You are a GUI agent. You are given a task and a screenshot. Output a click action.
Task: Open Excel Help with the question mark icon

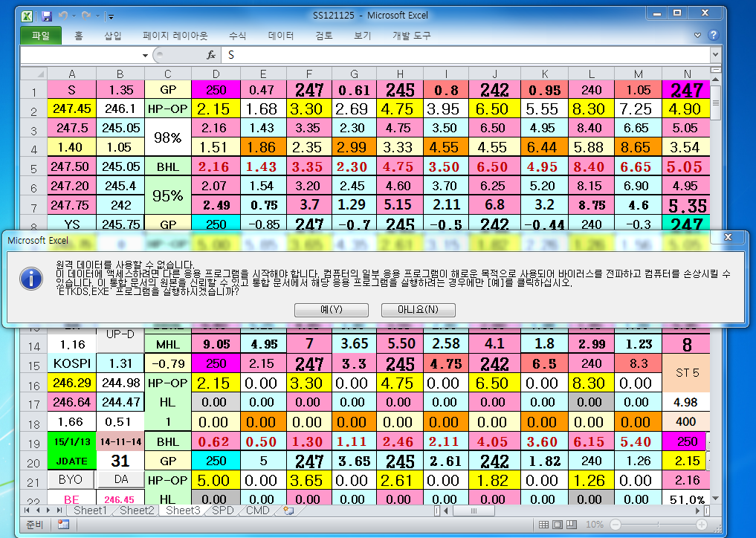713,35
